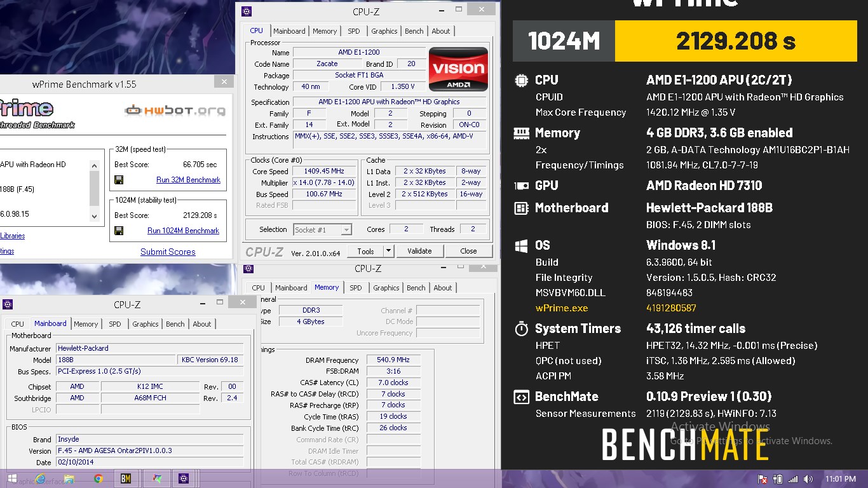Select Bench tab in the CPU-Z Memory window
868x488 pixels.
click(x=416, y=288)
